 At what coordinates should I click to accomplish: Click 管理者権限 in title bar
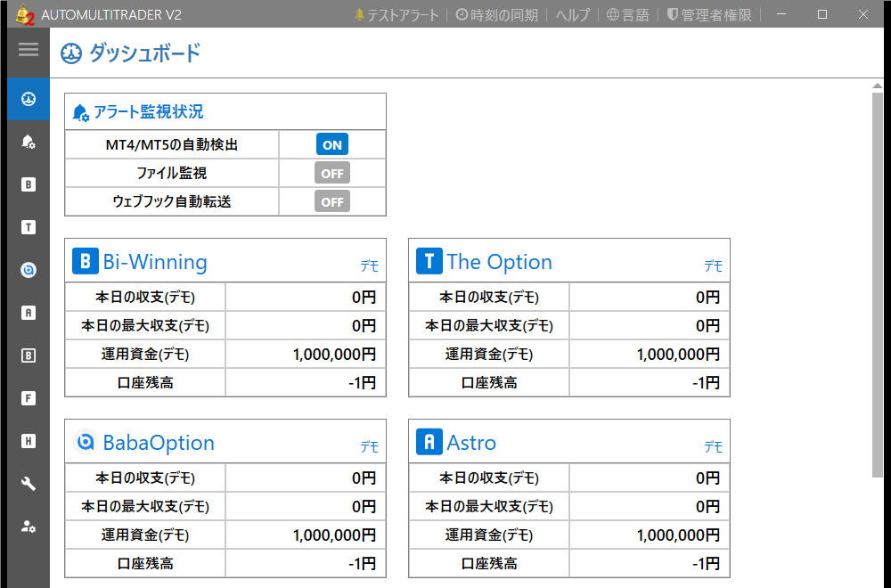709,15
